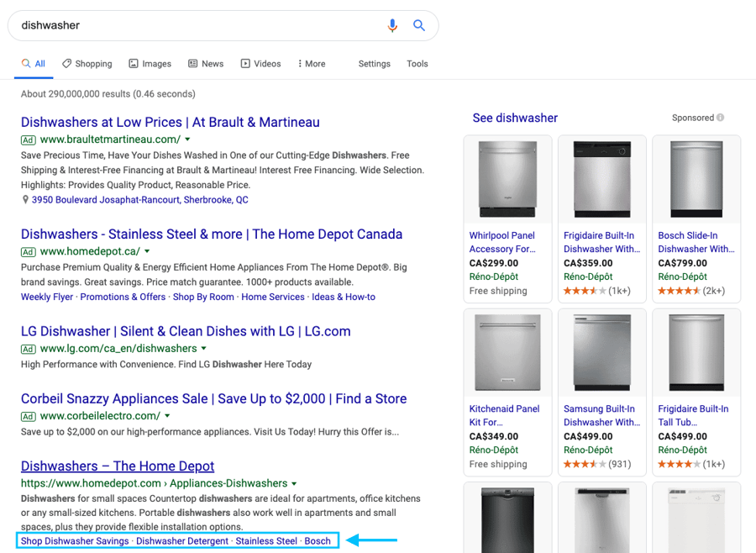This screenshot has height=553, width=756.
Task: Expand dropdown arrow beside lg.com URL
Action: click(x=203, y=349)
